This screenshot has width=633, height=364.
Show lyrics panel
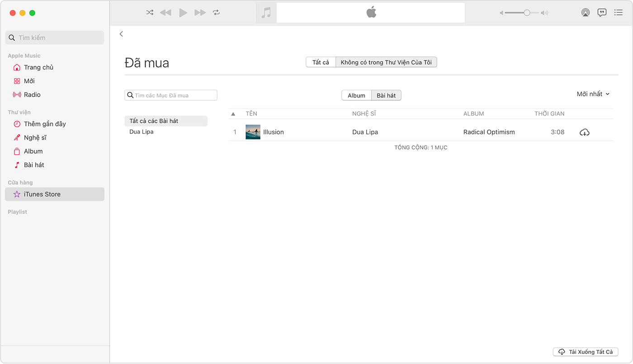coord(602,13)
